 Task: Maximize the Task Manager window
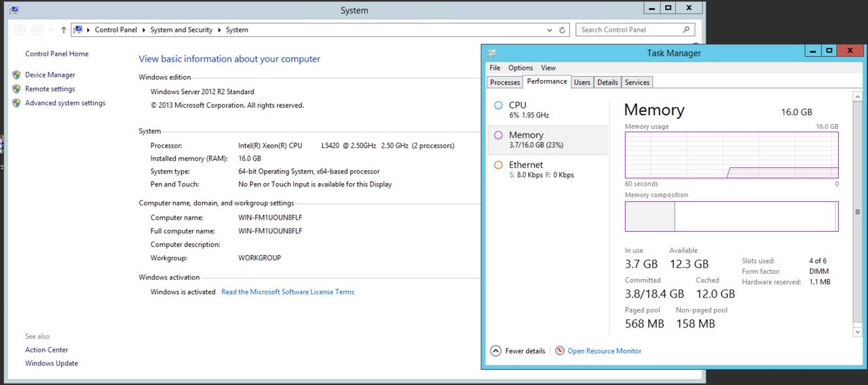(x=829, y=51)
